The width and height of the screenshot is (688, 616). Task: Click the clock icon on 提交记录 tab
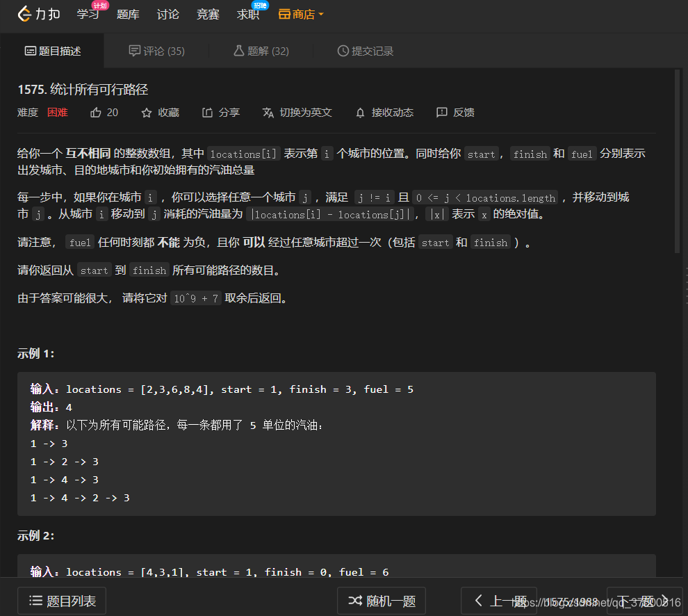[x=343, y=51]
